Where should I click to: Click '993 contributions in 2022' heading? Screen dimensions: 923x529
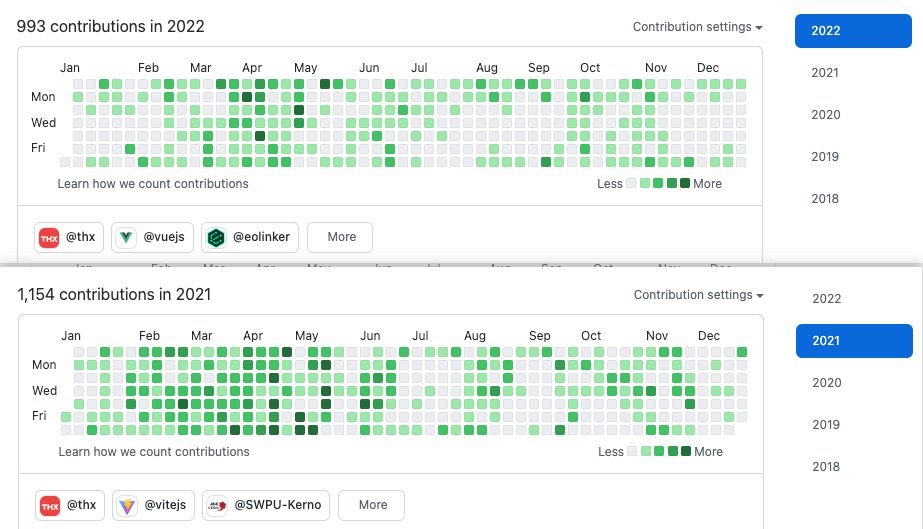click(111, 26)
